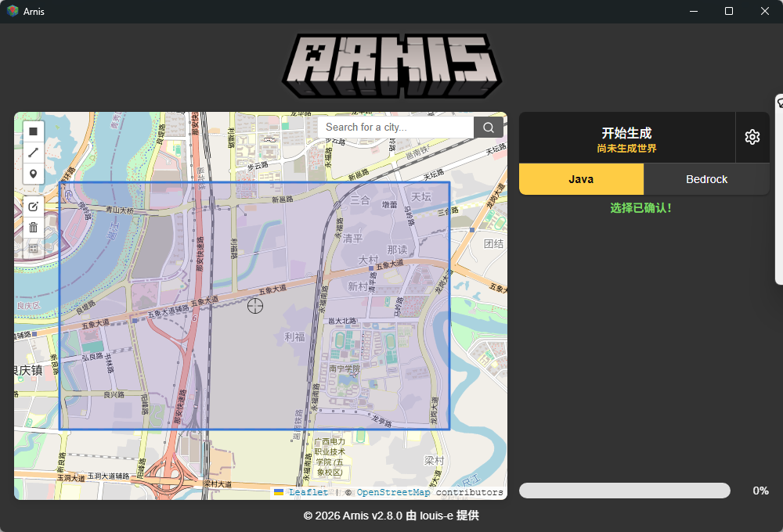Click the faded grid icon below the trash icon
783x532 pixels.
[34, 249]
